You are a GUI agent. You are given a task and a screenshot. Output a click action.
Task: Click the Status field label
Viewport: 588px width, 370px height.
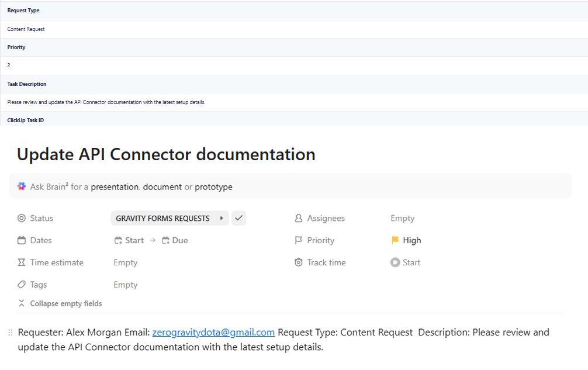coord(41,218)
